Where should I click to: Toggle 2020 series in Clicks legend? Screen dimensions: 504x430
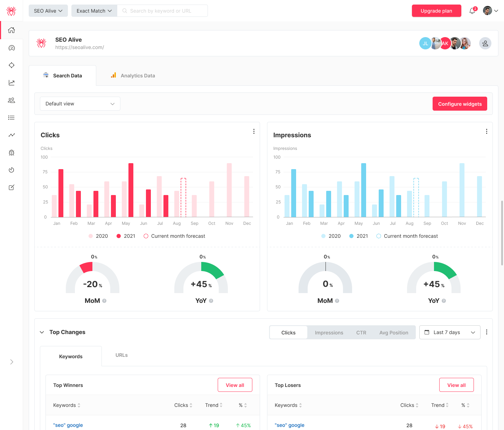(x=98, y=236)
